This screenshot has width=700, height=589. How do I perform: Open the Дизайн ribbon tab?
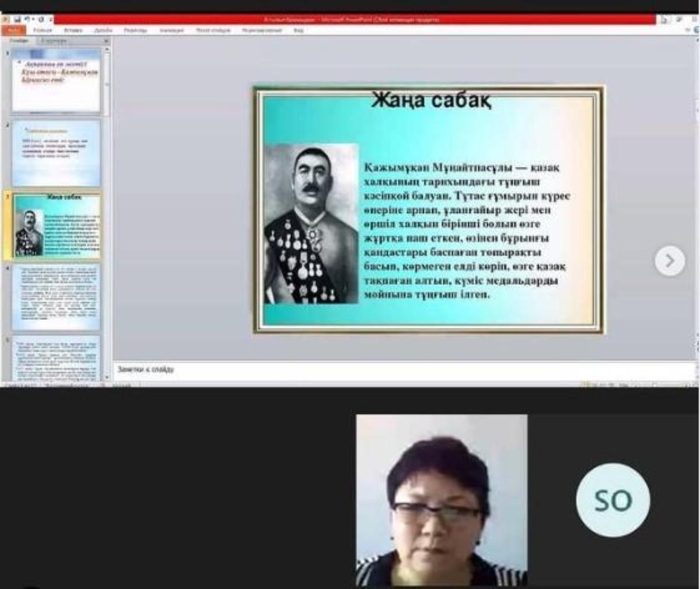pyautogui.click(x=103, y=30)
